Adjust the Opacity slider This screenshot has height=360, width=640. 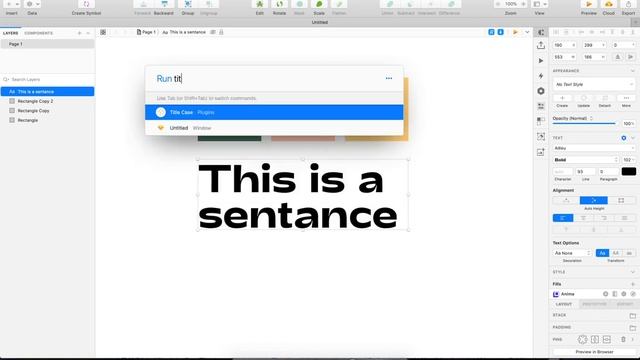[x=584, y=123]
